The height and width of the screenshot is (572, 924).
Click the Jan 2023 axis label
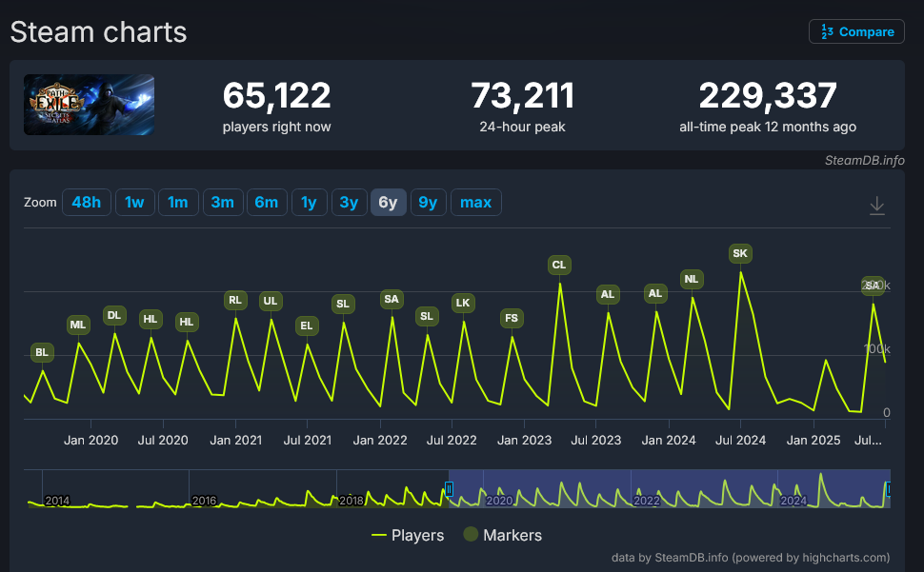(x=525, y=440)
